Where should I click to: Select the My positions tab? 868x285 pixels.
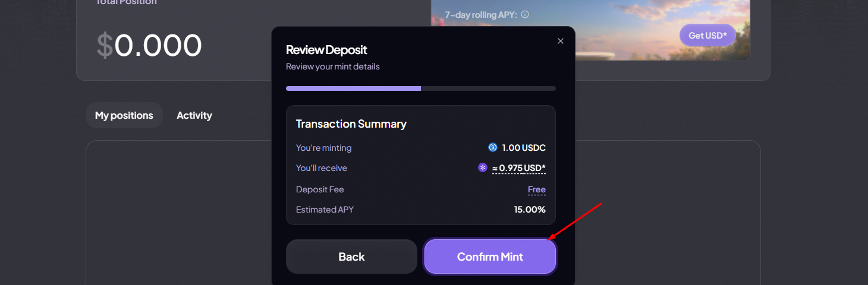point(124,115)
